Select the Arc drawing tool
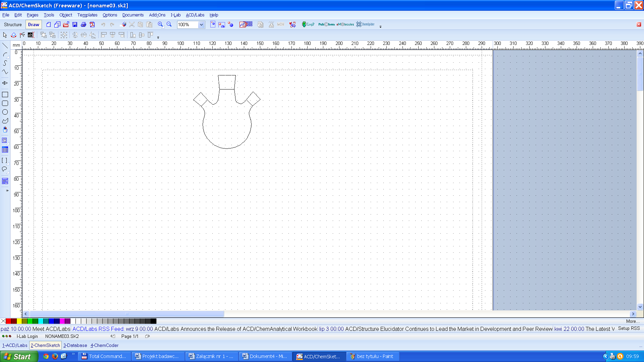 [x=5, y=54]
